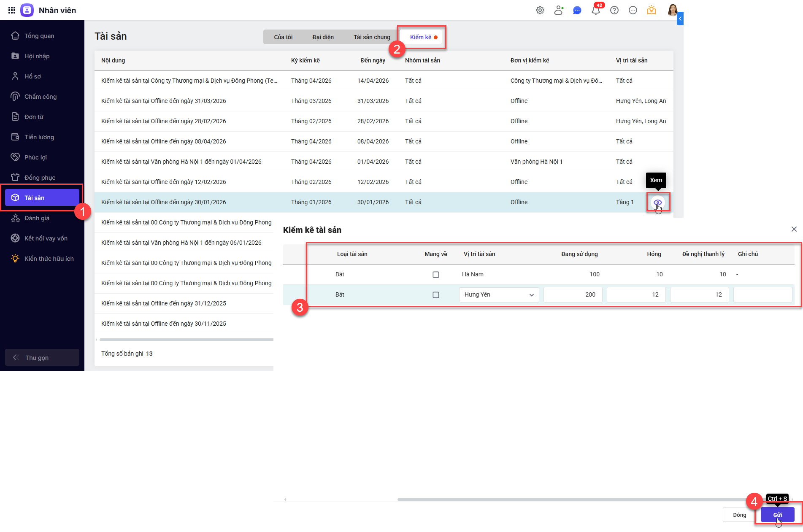Switch to the Tài sản chung tab

371,37
